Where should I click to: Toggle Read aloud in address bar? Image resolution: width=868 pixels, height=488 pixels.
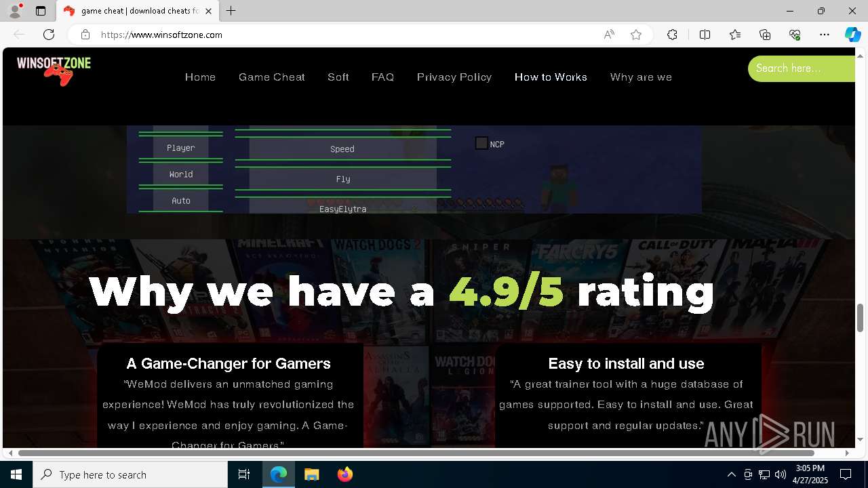pos(609,35)
